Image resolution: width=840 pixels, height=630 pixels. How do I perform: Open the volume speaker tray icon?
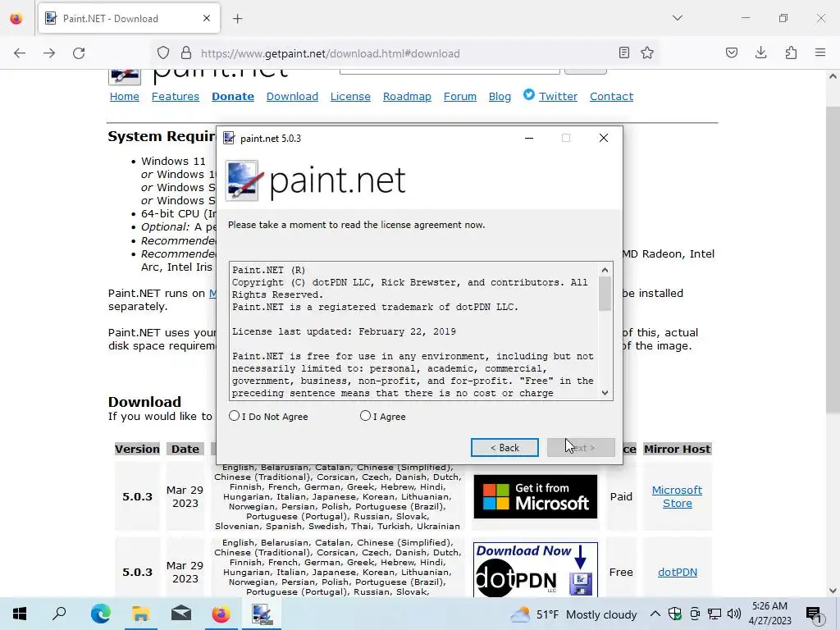click(734, 614)
